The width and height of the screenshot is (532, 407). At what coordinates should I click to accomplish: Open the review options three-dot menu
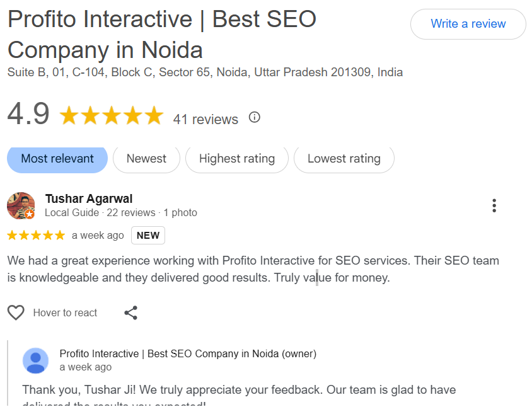495,205
